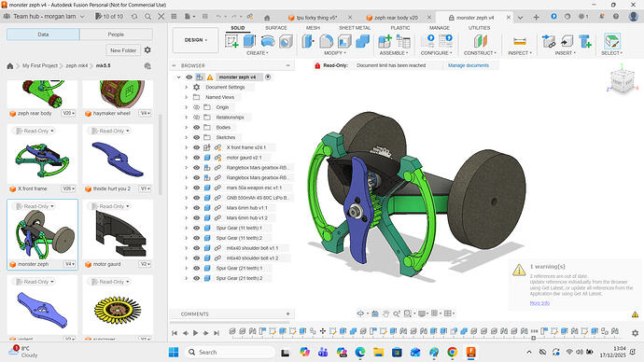This screenshot has width=644, height=362.
Task: Open the X front frame thumbnail
Action: coord(42,160)
